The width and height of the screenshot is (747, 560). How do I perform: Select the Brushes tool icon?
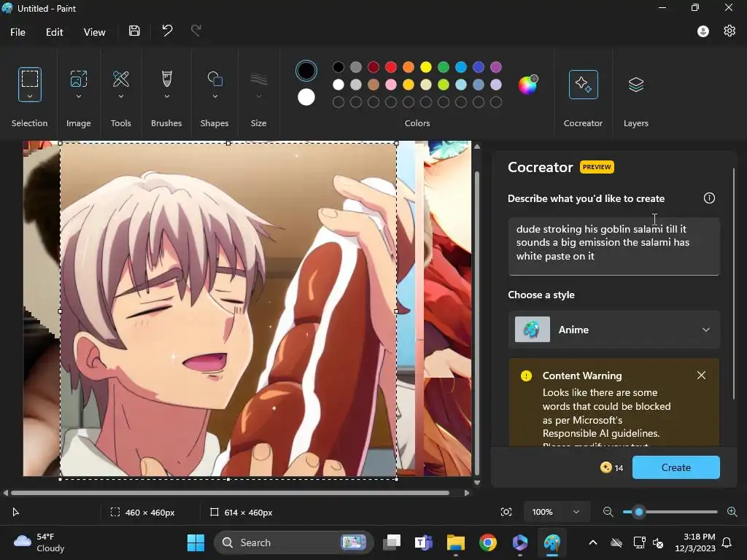point(167,79)
